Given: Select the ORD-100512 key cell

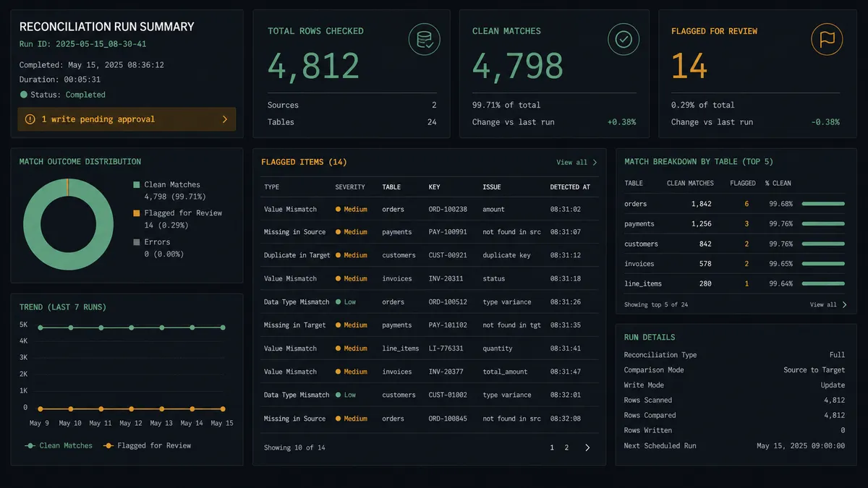Looking at the screenshot, I should click(448, 302).
